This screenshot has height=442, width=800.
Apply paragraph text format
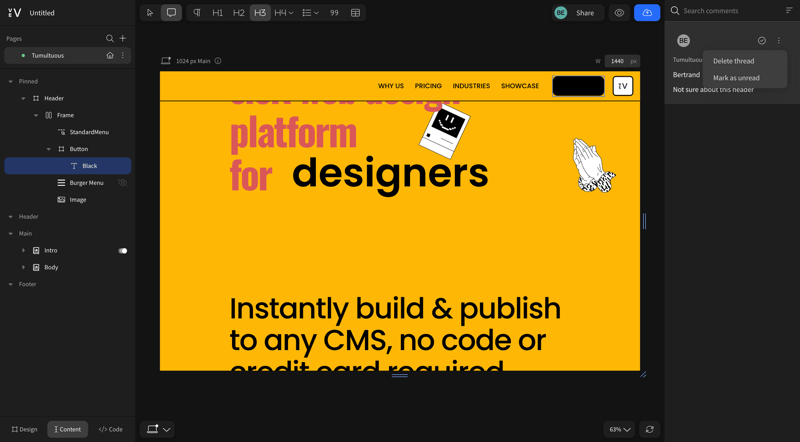point(197,13)
